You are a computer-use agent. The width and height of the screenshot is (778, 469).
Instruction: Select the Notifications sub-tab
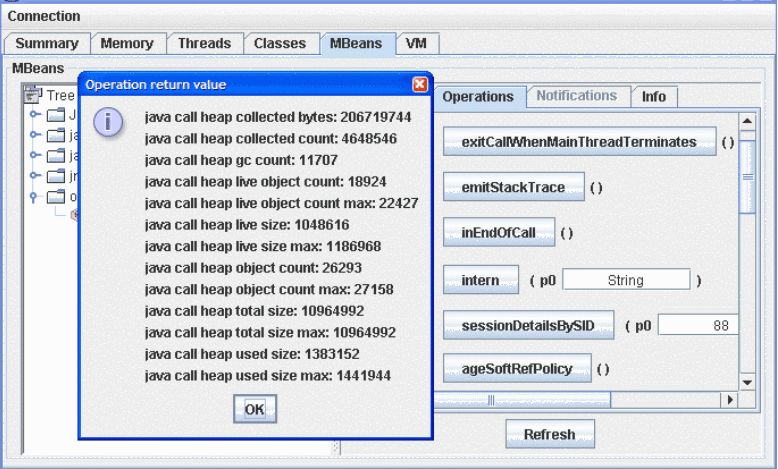[x=577, y=95]
